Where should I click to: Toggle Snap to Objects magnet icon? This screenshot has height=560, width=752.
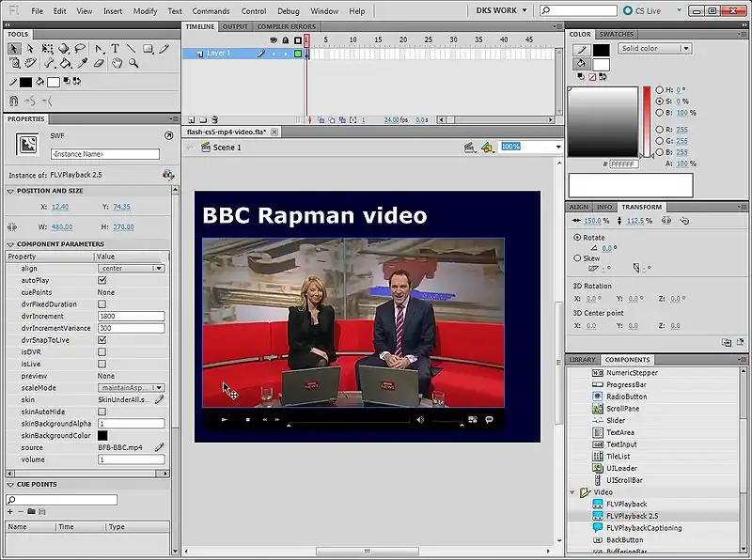coord(13,101)
